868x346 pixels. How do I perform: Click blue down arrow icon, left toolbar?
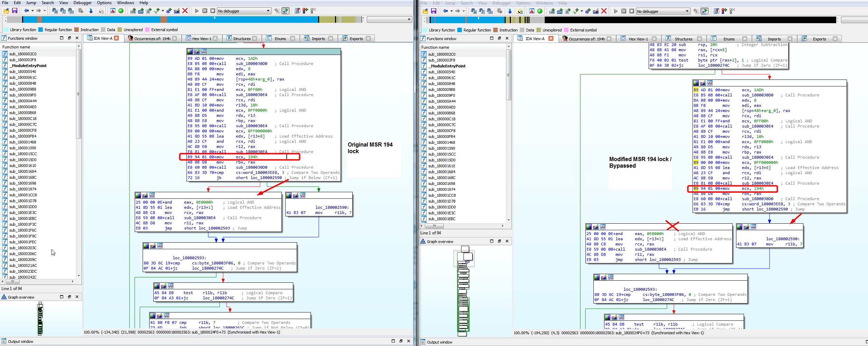coord(91,11)
